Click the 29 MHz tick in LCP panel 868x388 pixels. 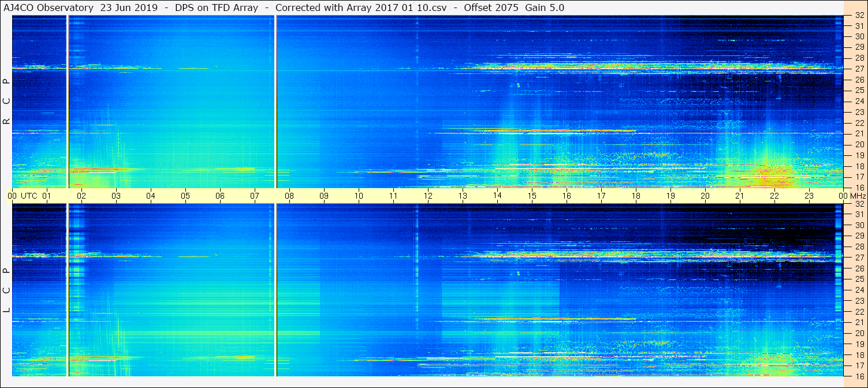point(859,236)
